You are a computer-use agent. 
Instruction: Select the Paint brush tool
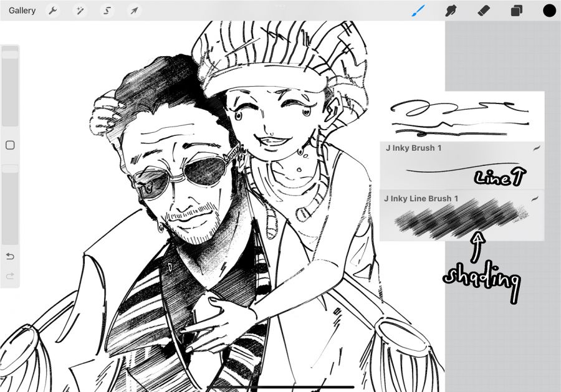(418, 11)
